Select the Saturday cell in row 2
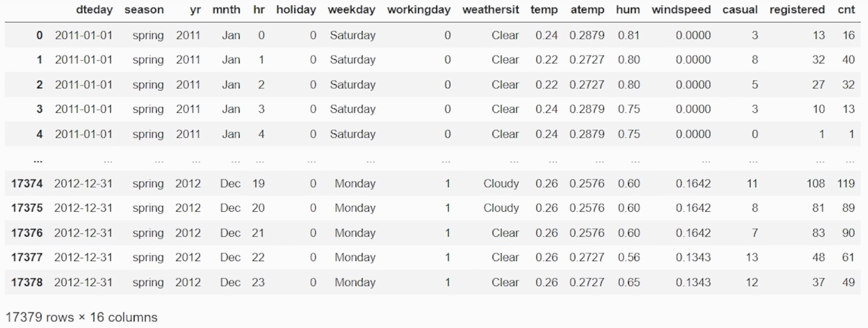 (x=353, y=84)
